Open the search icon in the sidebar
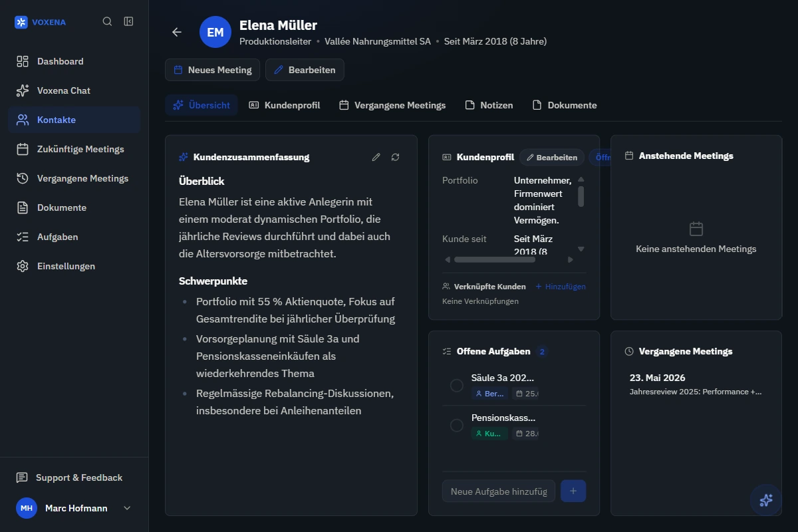Screen dimensions: 798x532 coord(107,21)
